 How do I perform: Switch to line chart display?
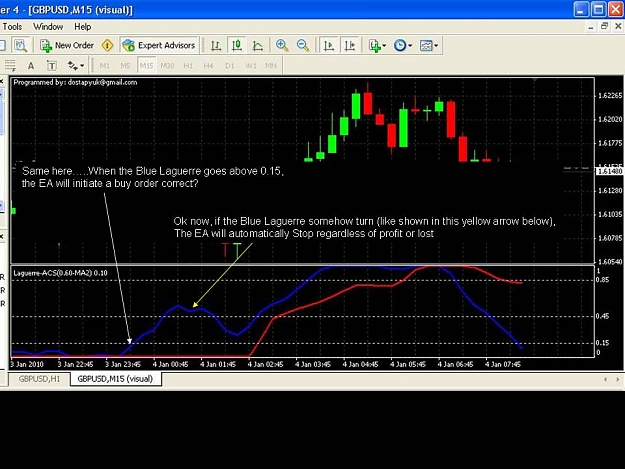(257, 45)
